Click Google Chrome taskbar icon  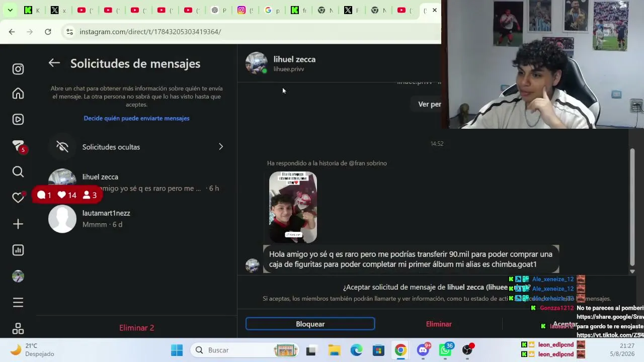tap(400, 350)
